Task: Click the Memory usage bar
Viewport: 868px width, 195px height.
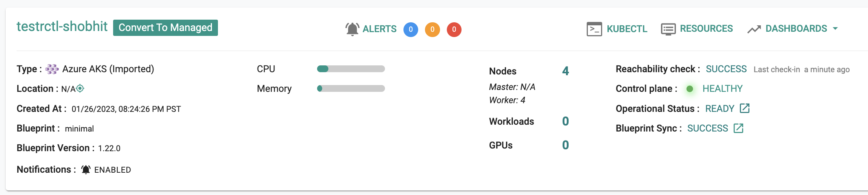Action: (351, 88)
